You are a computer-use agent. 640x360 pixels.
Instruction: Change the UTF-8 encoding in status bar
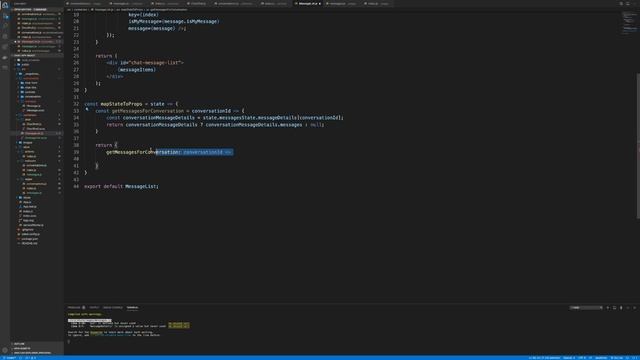click(x=582, y=358)
